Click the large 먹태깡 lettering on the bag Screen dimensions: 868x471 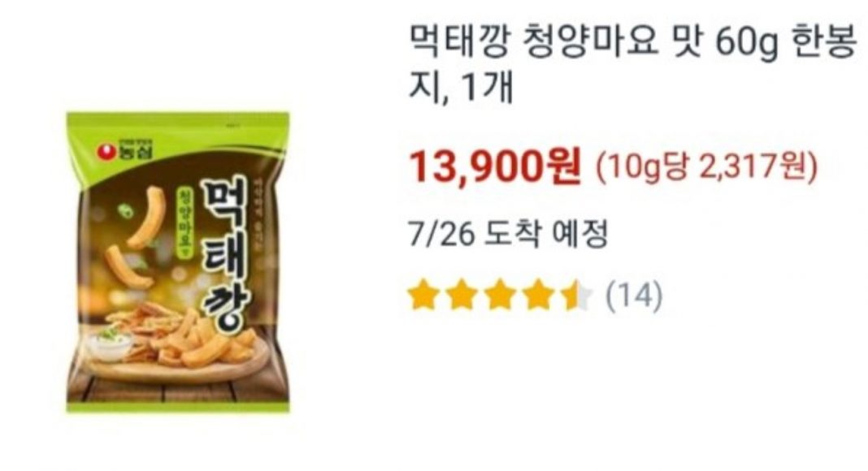click(x=224, y=257)
